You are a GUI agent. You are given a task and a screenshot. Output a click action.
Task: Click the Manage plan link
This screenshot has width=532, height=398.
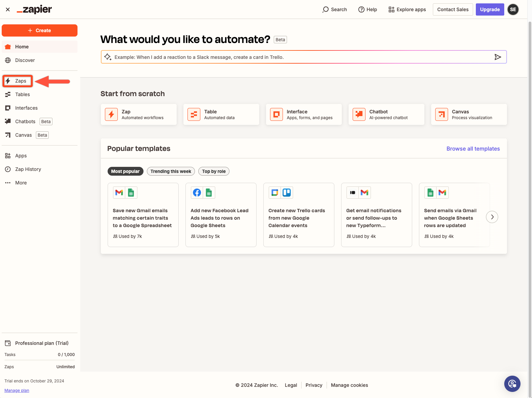coord(17,391)
